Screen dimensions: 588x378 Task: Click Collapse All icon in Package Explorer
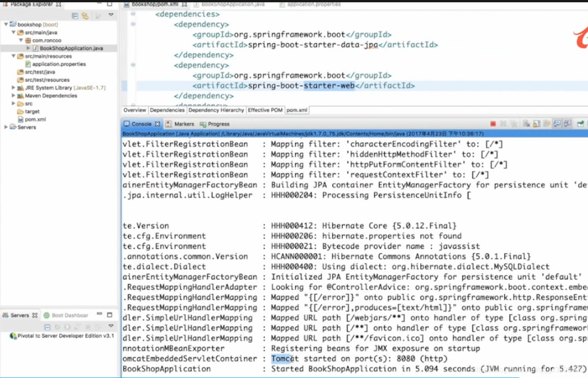75,16
